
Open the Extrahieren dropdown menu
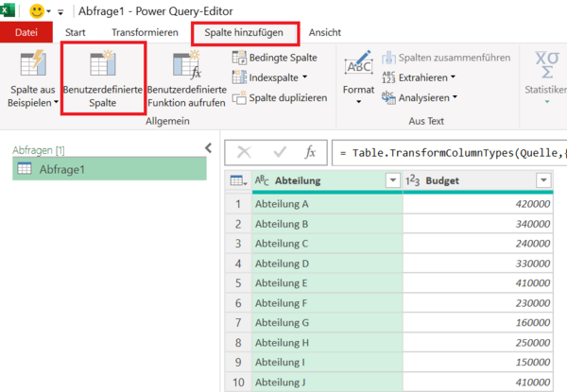(x=453, y=77)
